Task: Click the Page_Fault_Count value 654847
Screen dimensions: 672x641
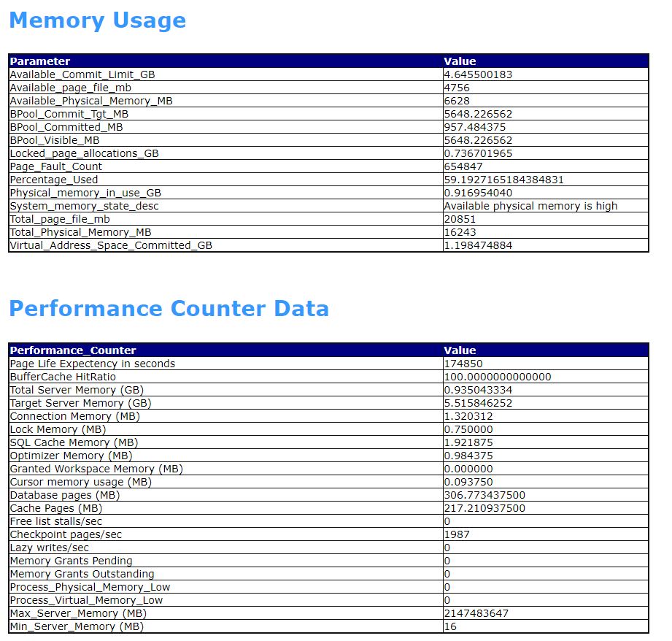Action: [463, 166]
